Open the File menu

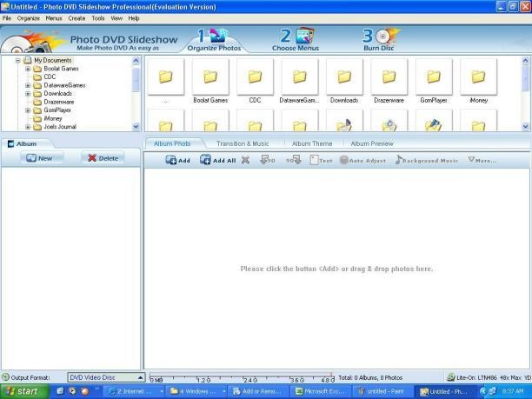(x=7, y=18)
